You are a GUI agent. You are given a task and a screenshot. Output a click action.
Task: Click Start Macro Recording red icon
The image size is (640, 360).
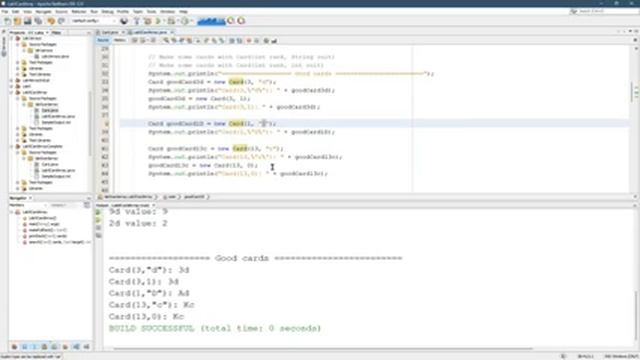(249, 40)
